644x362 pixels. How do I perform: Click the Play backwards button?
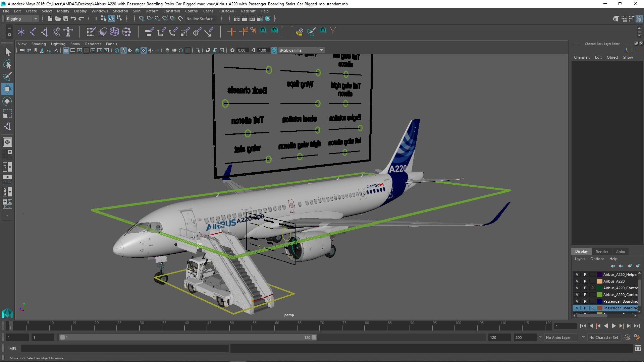point(606,326)
